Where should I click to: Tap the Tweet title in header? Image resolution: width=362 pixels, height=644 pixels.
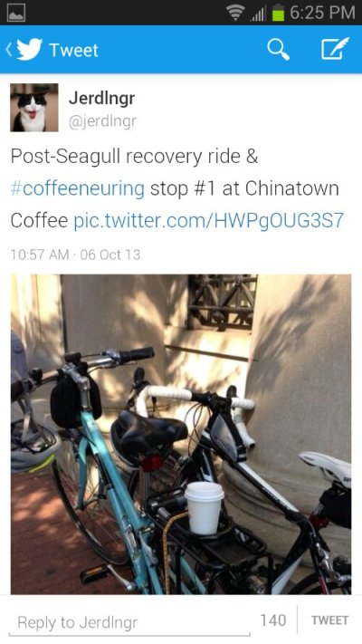(x=74, y=51)
